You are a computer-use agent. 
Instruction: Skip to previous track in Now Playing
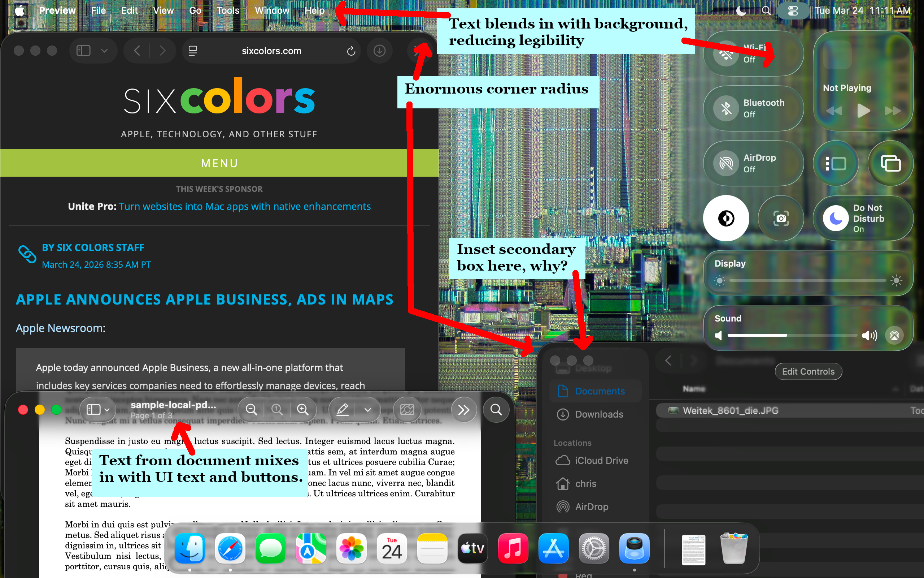pos(834,111)
